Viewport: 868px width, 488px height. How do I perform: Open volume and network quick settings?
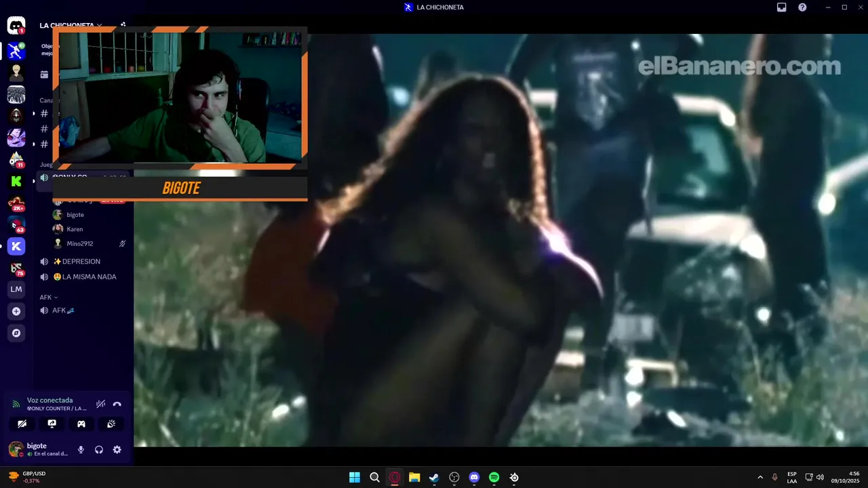tap(814, 477)
